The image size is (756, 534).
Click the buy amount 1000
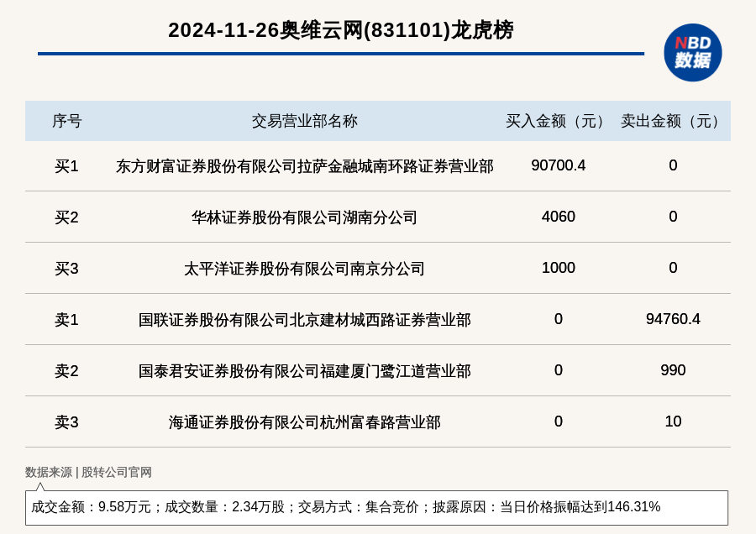559,268
